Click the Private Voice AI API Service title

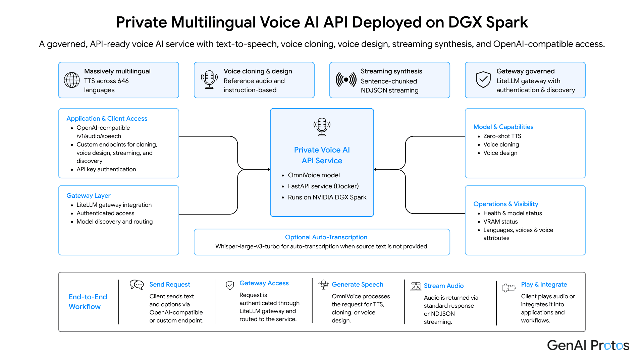point(322,155)
